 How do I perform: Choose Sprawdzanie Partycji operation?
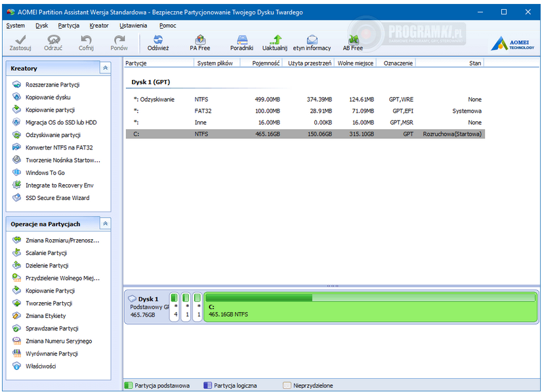pyautogui.click(x=52, y=328)
